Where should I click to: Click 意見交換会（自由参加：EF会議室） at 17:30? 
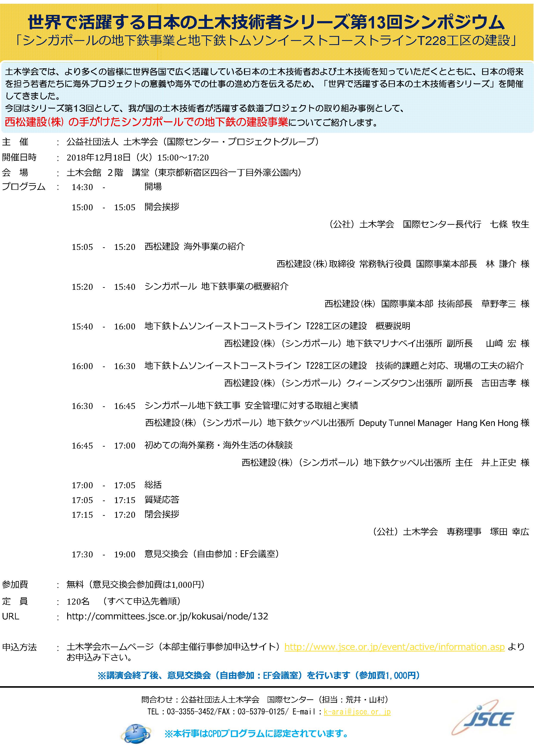pos(212,554)
